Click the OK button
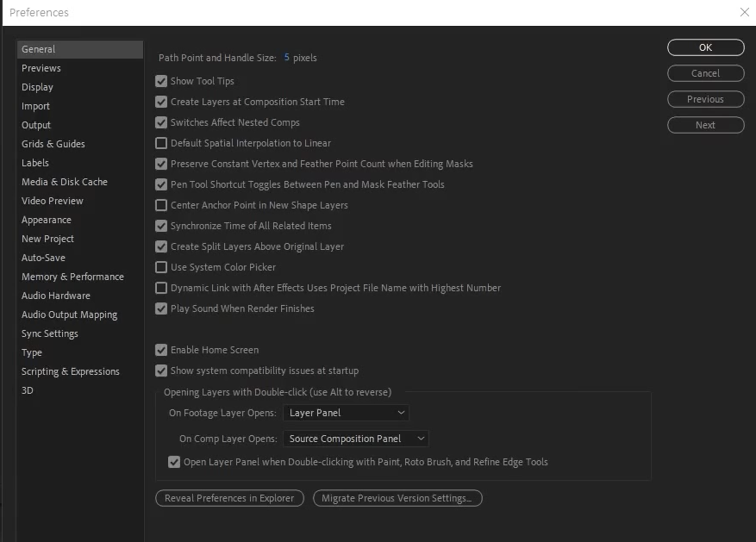756x542 pixels. click(x=706, y=47)
